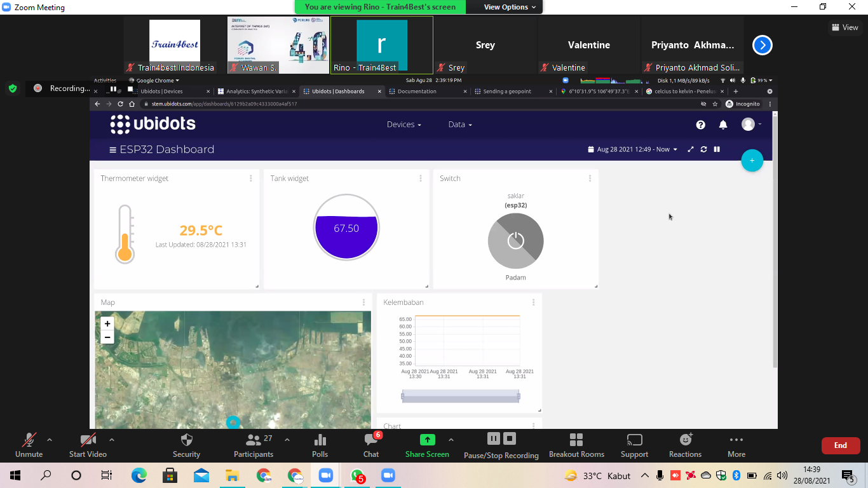Click the Share Screen button

click(x=427, y=446)
